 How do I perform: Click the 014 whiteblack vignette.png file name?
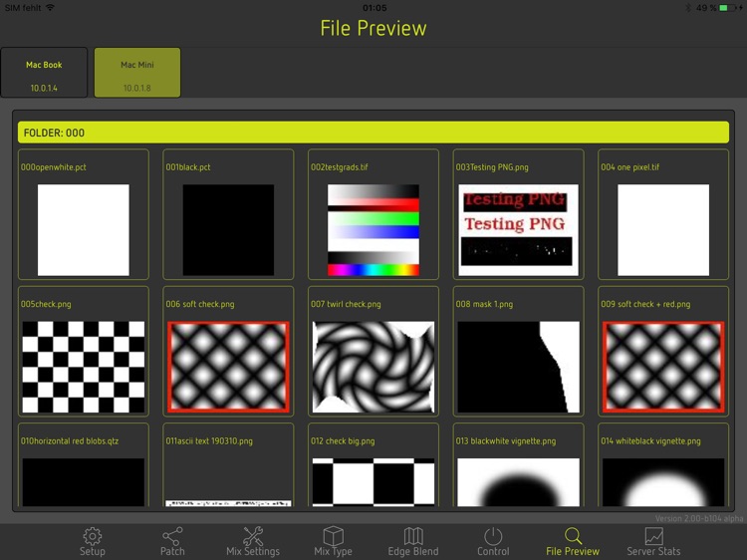650,440
